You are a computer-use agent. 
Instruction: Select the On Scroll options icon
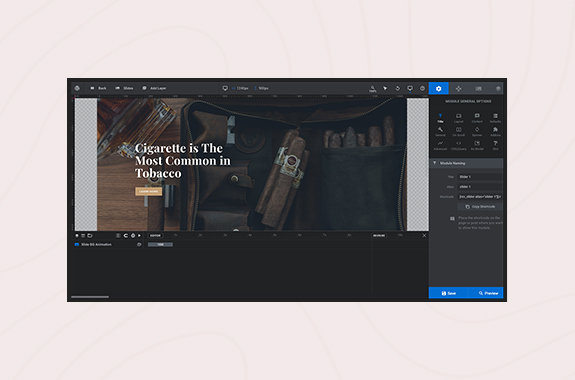[459, 132]
